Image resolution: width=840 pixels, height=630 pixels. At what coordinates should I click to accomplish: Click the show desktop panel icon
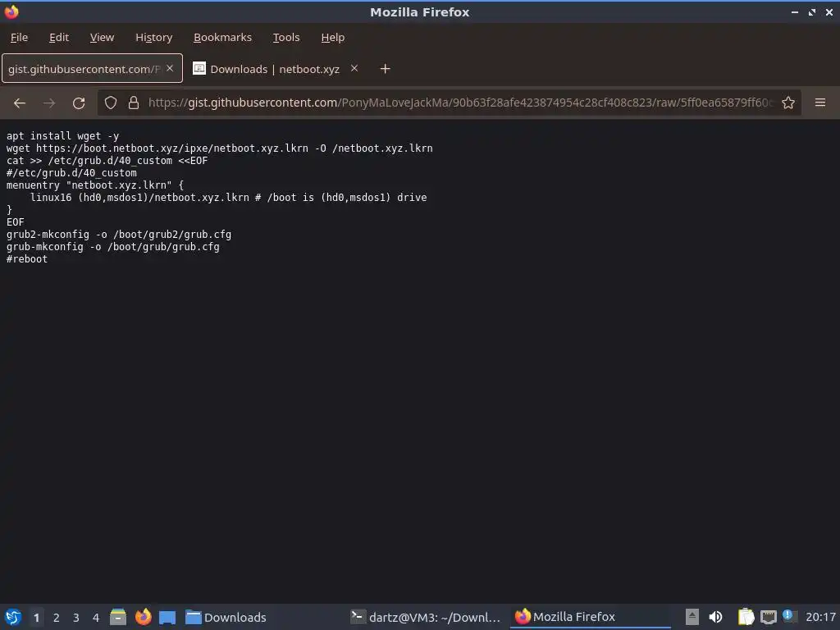(x=167, y=617)
